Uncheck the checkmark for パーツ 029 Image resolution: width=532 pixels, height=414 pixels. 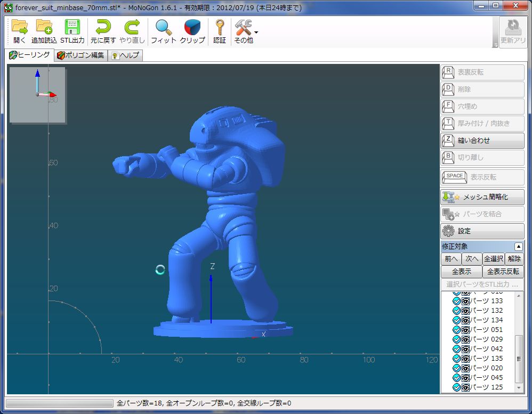456,339
